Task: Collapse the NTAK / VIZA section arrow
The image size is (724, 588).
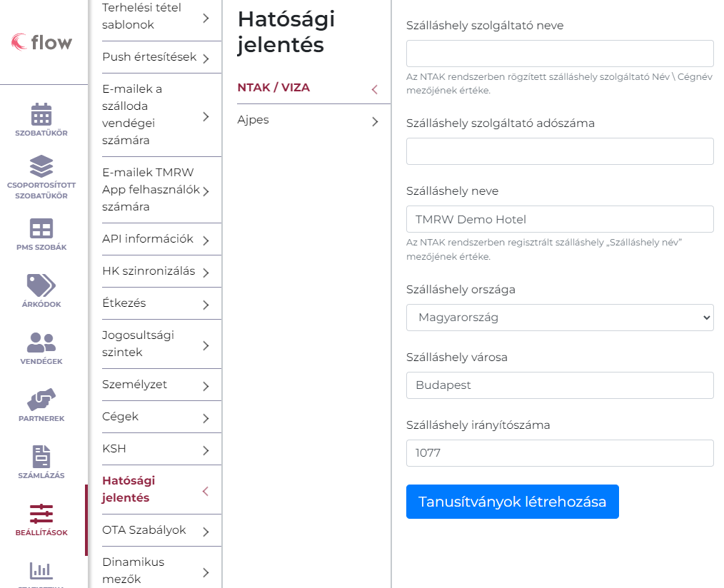Action: tap(374, 89)
